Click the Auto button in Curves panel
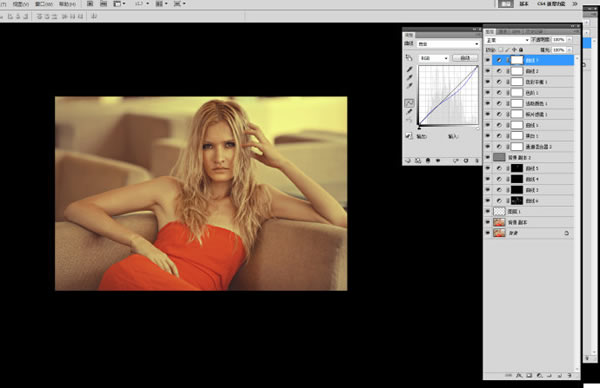Viewport: 600px width, 388px height. (465, 58)
